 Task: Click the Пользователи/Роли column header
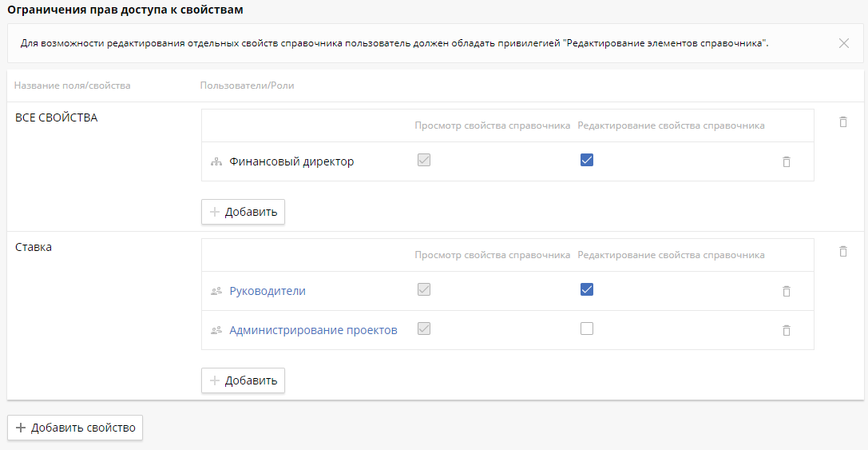pos(247,86)
